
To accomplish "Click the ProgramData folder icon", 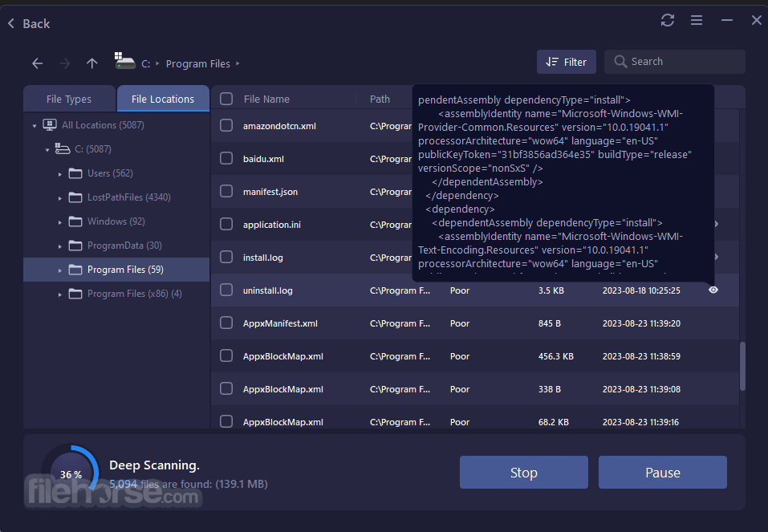I will (75, 246).
